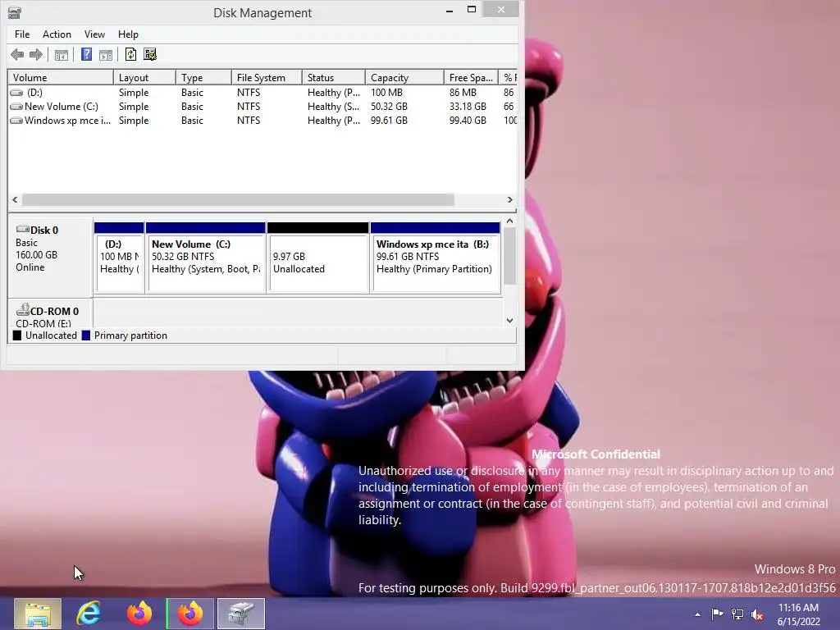Open the Action menu
This screenshot has width=840, height=630.
[57, 34]
